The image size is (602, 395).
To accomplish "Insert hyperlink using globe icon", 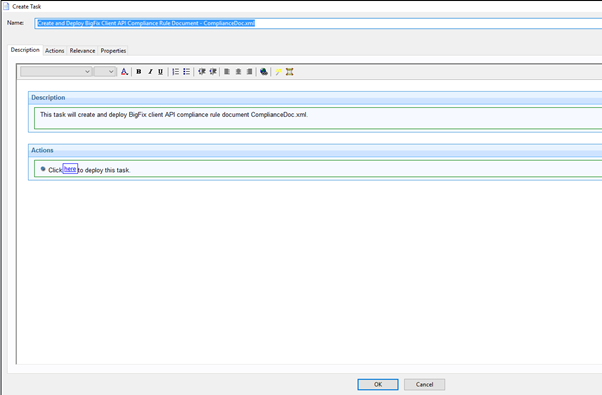I will pos(264,72).
